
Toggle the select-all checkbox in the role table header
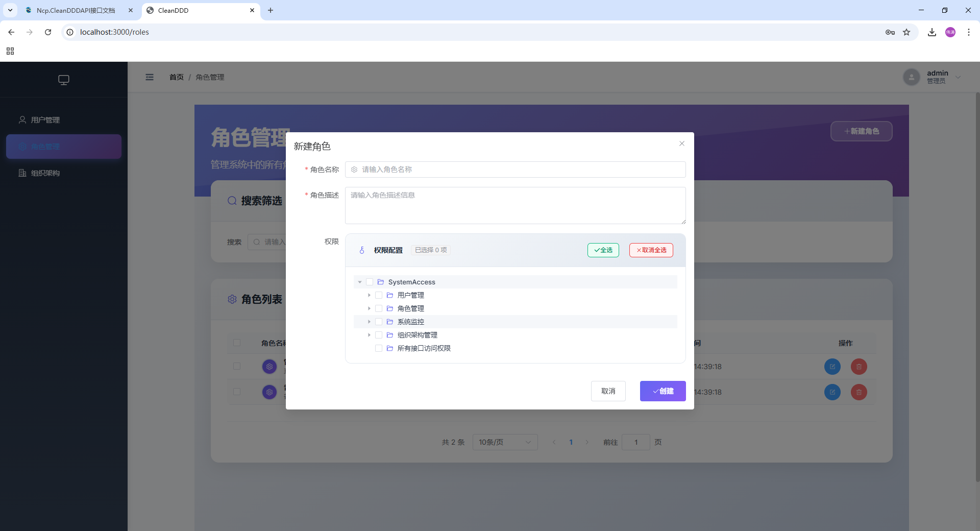237,343
